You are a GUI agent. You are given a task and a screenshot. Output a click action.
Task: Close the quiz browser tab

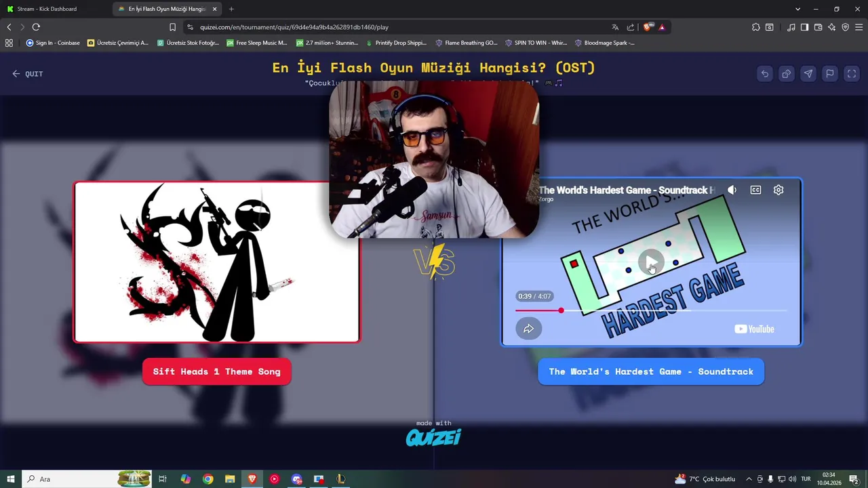tap(215, 9)
